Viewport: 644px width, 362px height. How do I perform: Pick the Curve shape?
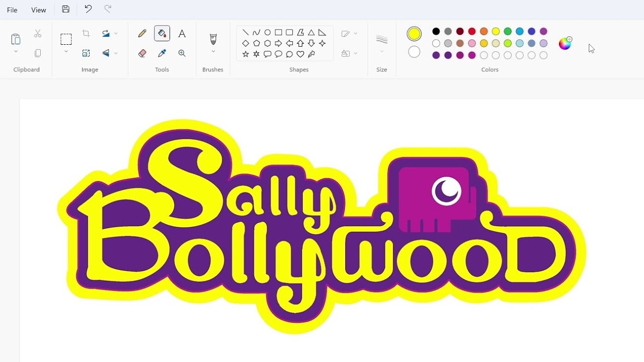pyautogui.click(x=257, y=32)
